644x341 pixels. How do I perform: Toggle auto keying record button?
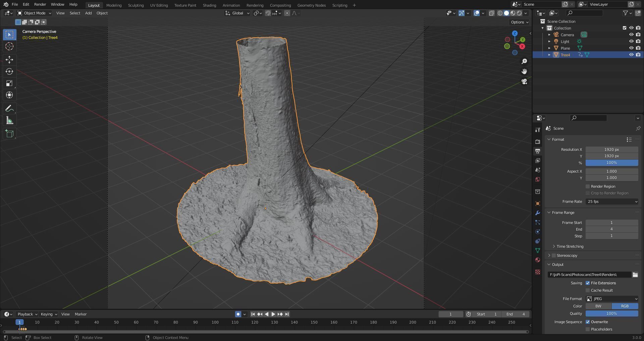[238, 314]
